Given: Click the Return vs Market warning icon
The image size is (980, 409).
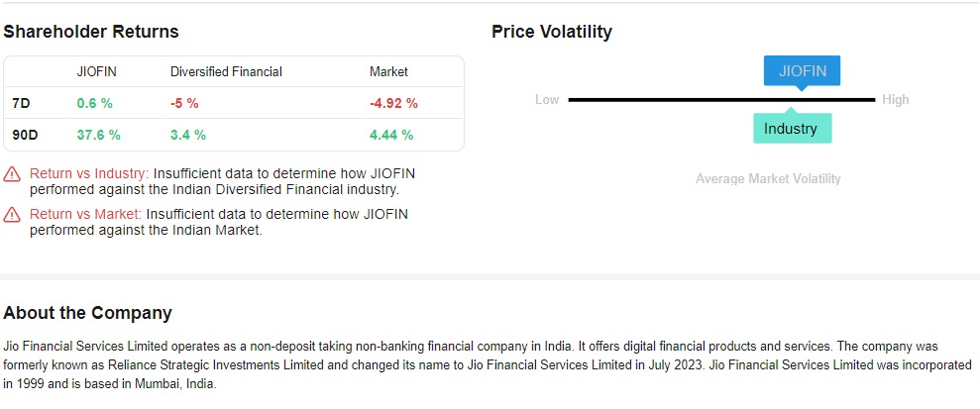Looking at the screenshot, I should pos(12,215).
